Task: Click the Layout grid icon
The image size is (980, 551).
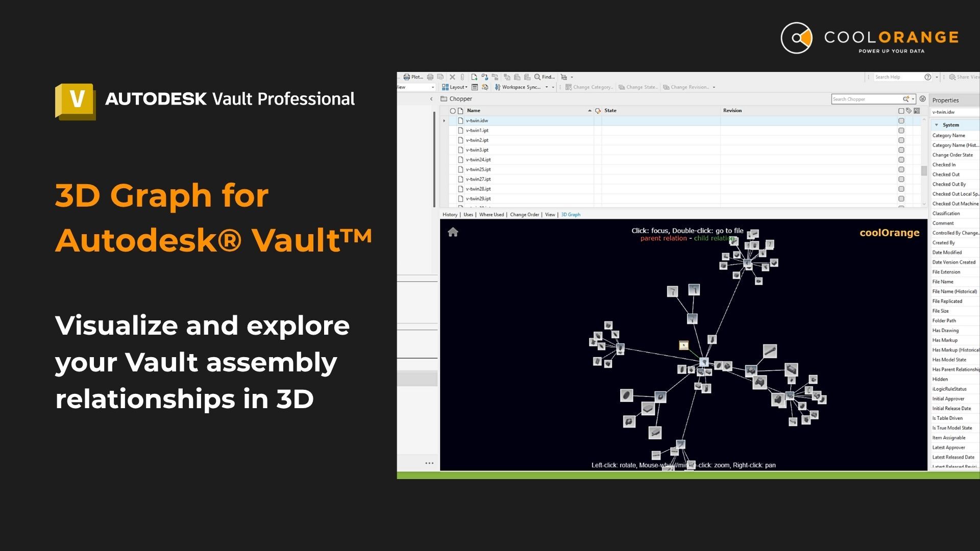Action: [x=445, y=87]
